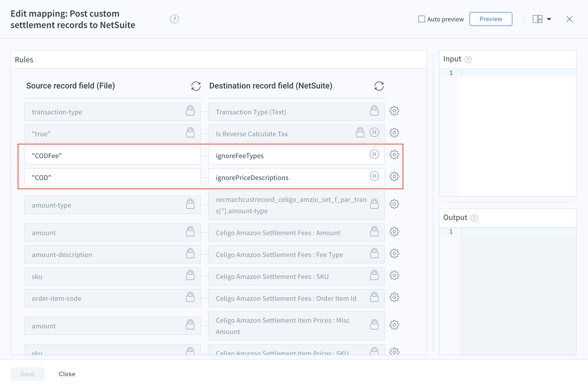Open settings for Transaction Type (Text) row
This screenshot has width=588, height=389.
coord(394,111)
